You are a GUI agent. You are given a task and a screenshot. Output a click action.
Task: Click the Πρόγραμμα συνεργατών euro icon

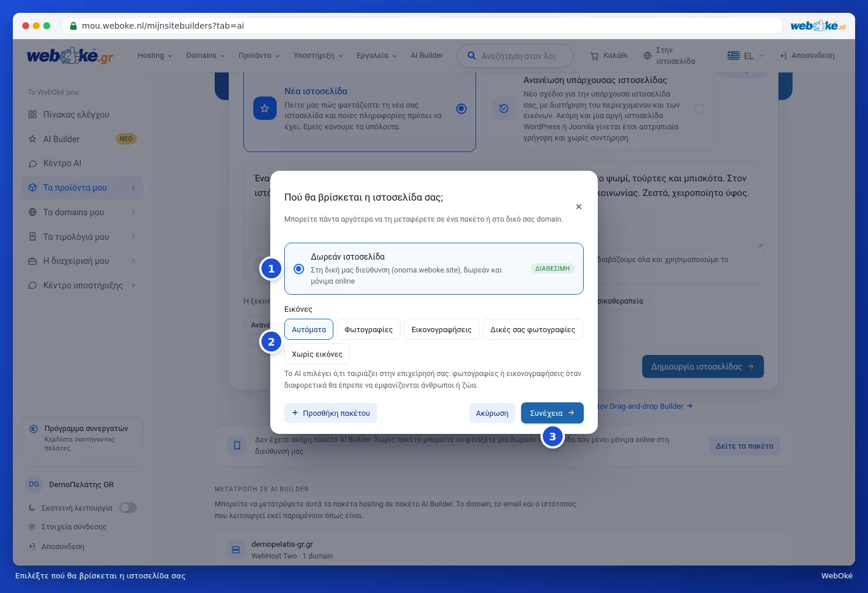34,429
